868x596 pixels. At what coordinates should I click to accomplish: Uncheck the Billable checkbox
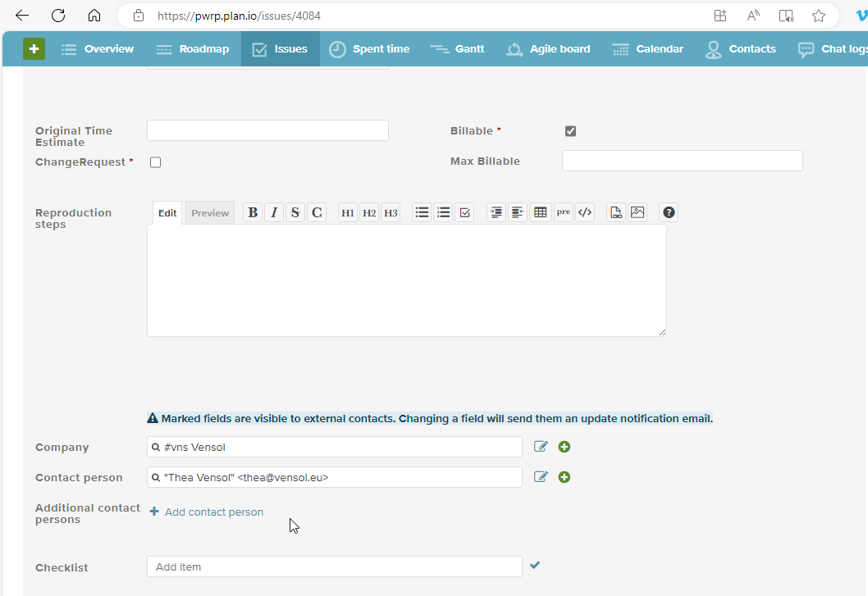pyautogui.click(x=570, y=131)
